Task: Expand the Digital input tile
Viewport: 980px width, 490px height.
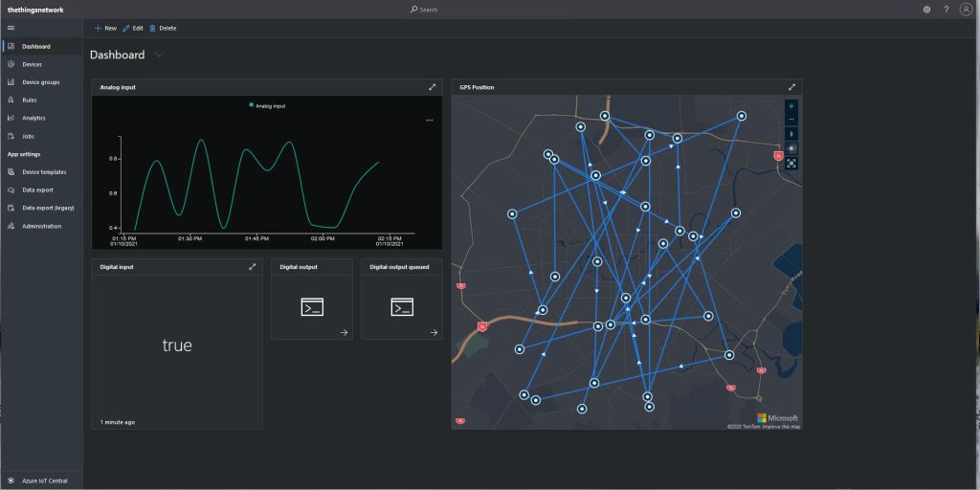Action: (x=252, y=267)
